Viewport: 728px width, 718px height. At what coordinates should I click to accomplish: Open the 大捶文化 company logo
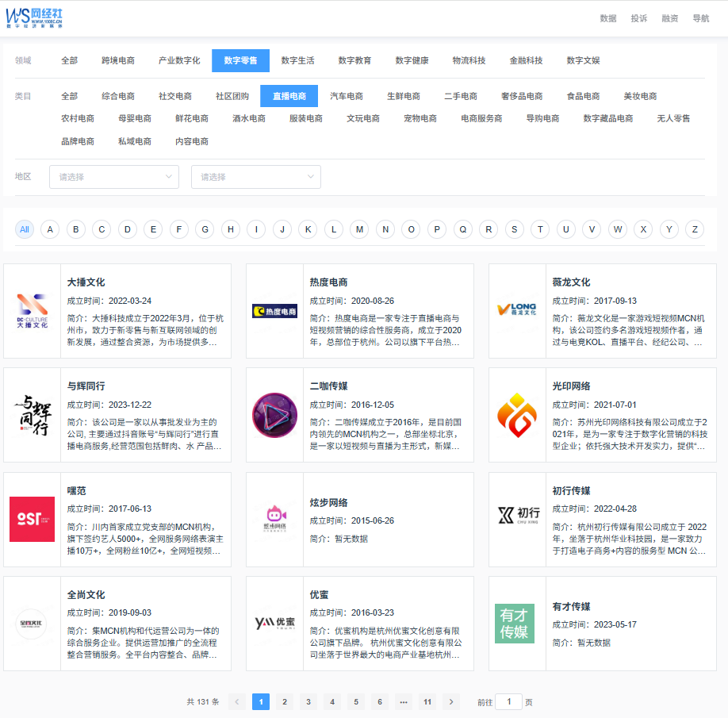coord(32,311)
